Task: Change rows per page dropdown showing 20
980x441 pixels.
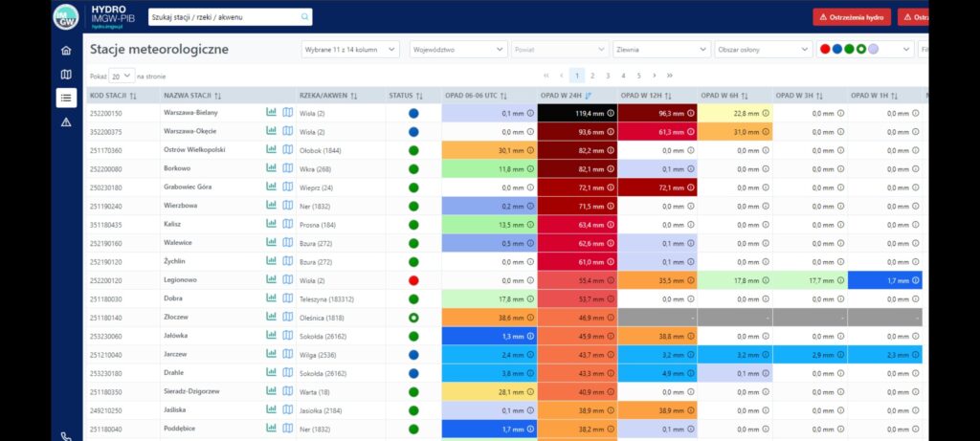Action: coord(122,76)
